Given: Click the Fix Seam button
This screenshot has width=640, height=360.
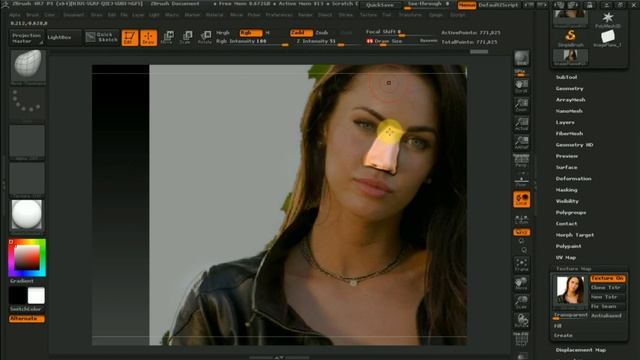Looking at the screenshot, I should tap(608, 307).
